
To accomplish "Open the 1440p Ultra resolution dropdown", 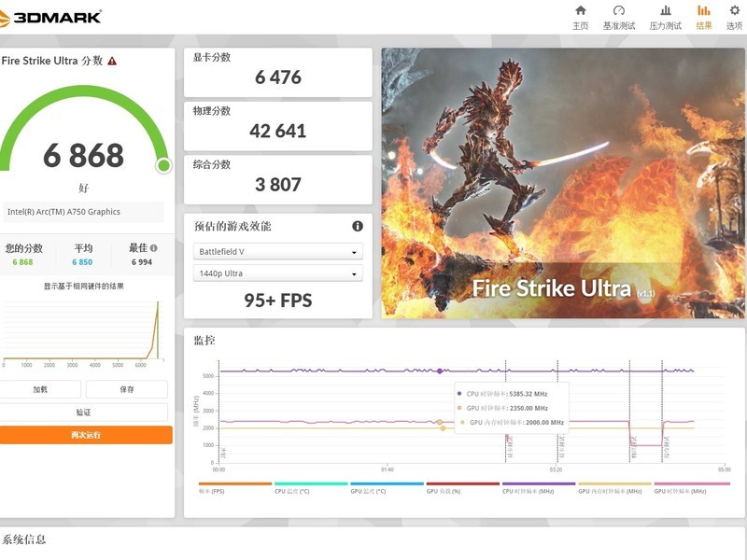I will coord(277,273).
